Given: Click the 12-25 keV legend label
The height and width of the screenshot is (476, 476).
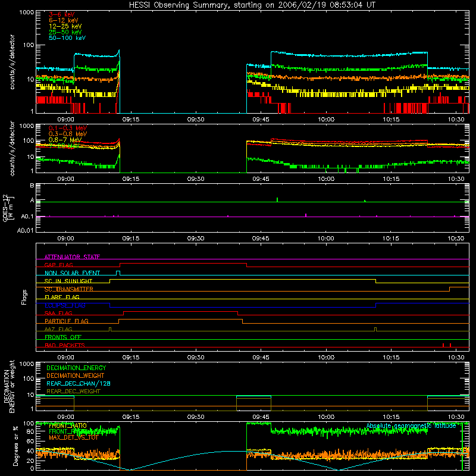Looking at the screenshot, I should (65, 26).
